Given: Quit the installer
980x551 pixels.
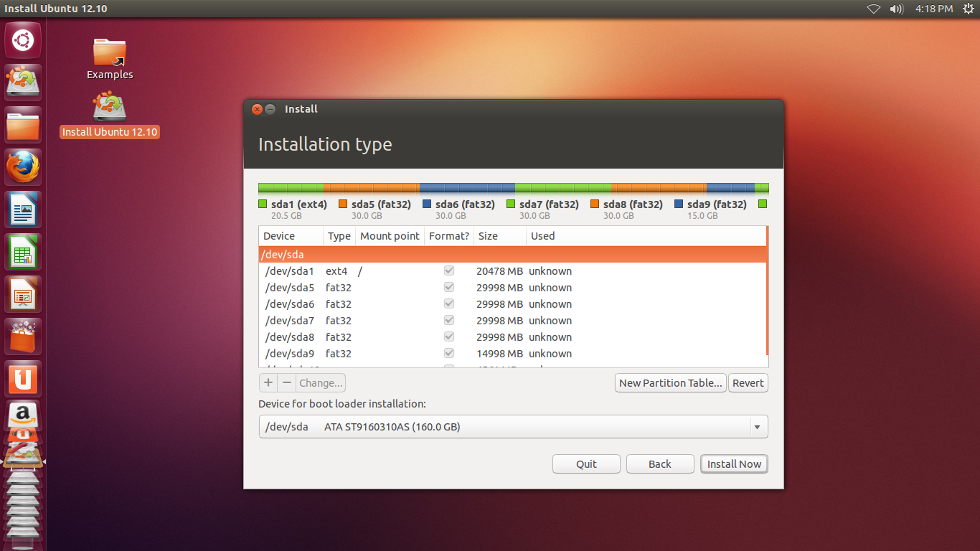Looking at the screenshot, I should (586, 463).
